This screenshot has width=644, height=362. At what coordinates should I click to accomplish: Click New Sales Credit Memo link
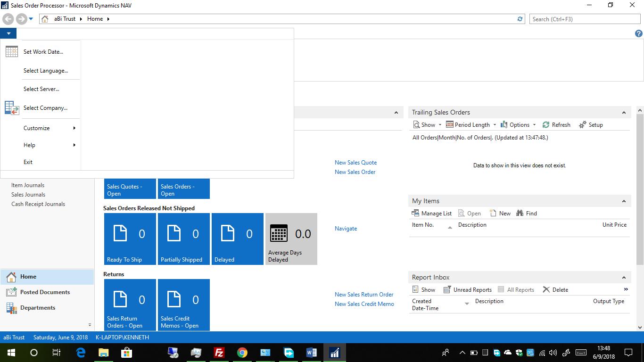point(364,304)
